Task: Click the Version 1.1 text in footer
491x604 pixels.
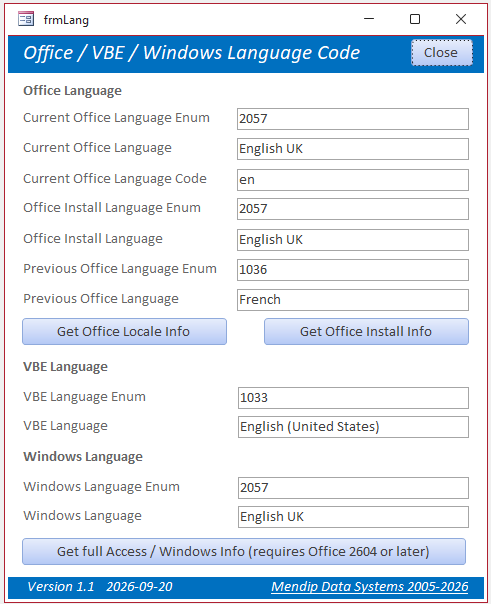Action: point(61,587)
